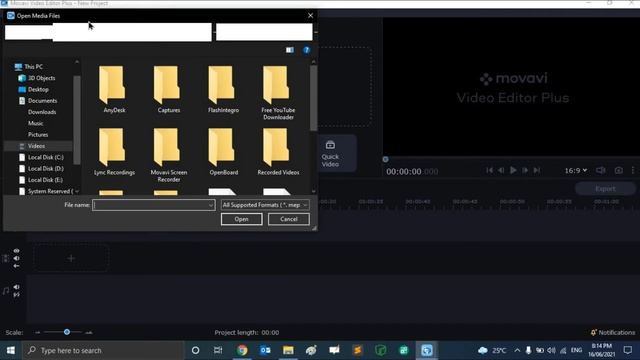The height and width of the screenshot is (360, 640).
Task: Open File Explorer from the taskbar
Action: tap(288, 350)
